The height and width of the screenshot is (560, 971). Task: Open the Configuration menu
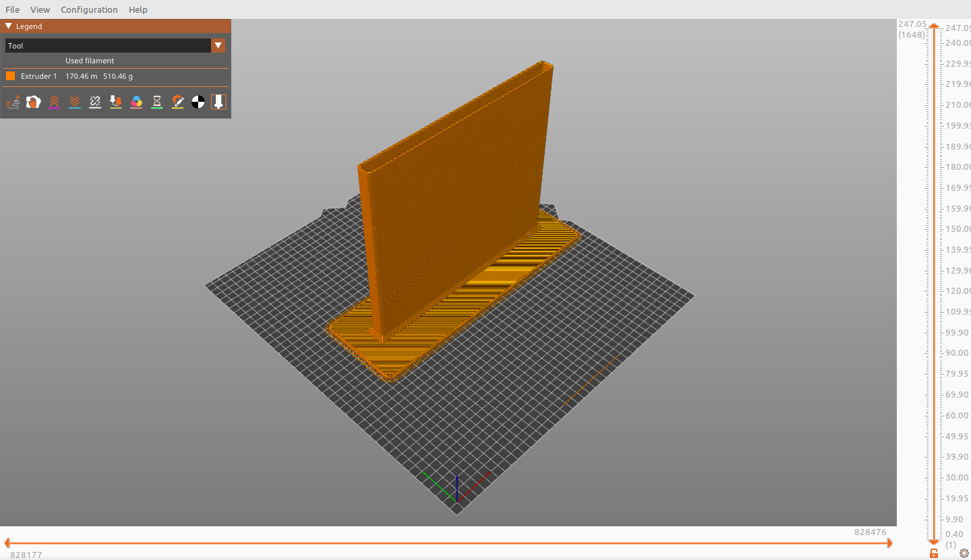[x=89, y=9]
